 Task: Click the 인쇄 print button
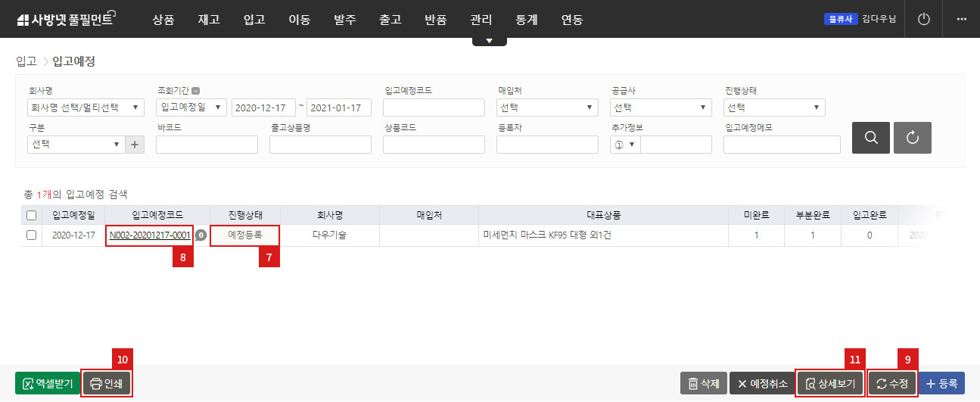(107, 384)
